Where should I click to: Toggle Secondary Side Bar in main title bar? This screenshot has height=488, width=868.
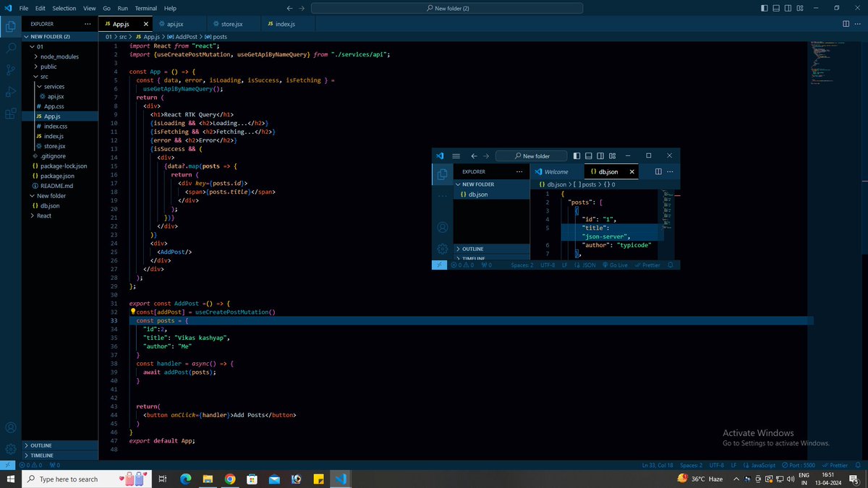click(788, 8)
